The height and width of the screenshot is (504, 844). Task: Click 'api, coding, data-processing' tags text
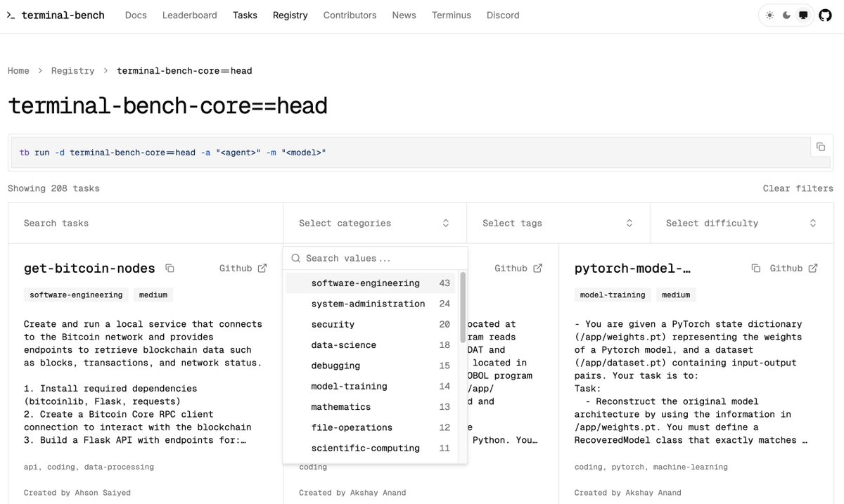[89, 467]
